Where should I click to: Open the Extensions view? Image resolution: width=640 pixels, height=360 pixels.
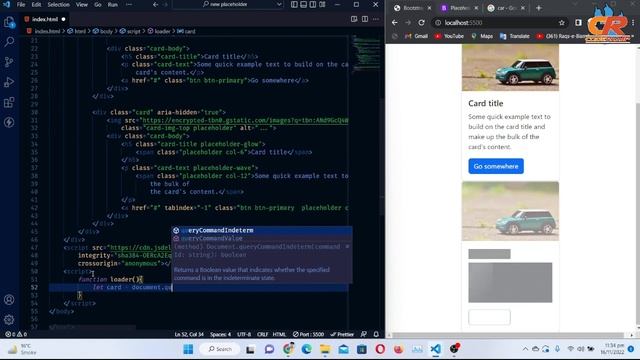(x=9, y=102)
